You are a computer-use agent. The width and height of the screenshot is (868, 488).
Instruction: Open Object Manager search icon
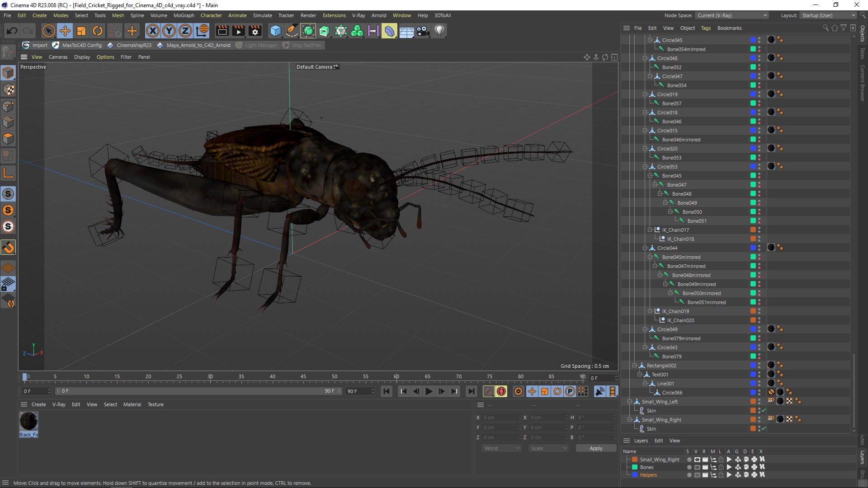[826, 28]
